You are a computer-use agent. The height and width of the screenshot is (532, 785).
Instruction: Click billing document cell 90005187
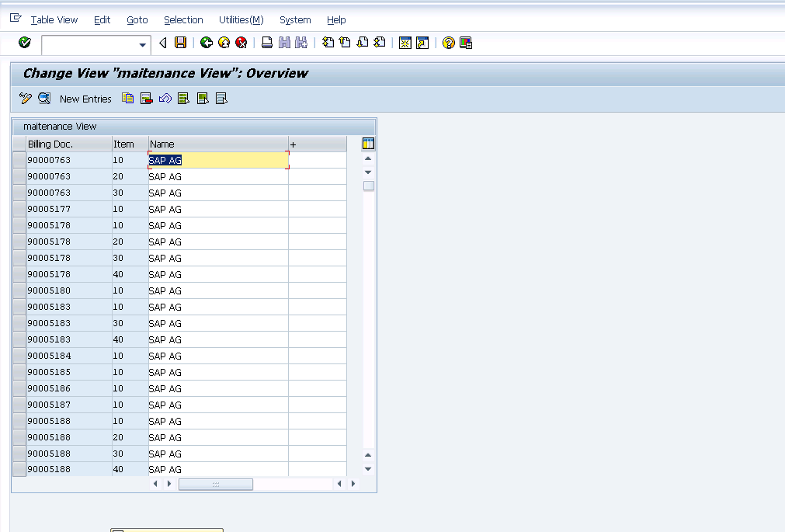(x=69, y=405)
